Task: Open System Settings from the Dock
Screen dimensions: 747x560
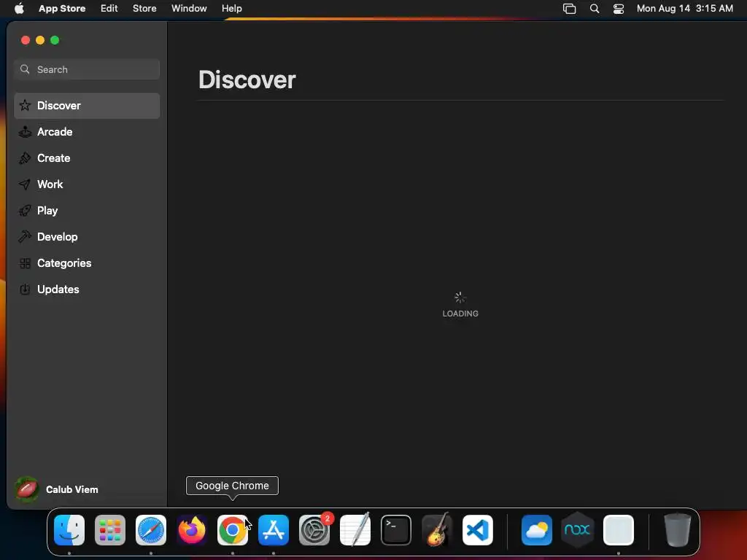Action: pos(314,530)
